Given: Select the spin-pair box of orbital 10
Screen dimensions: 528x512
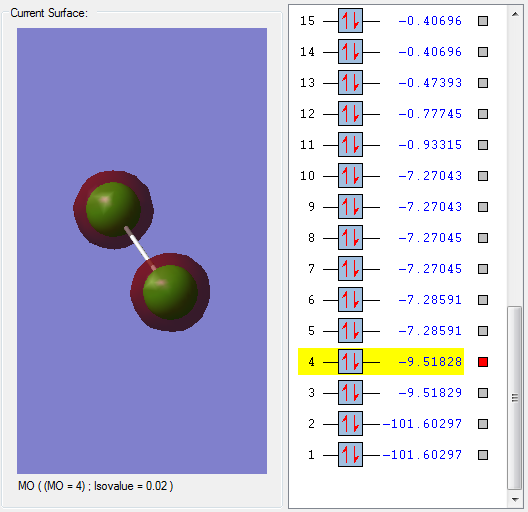Looking at the screenshot, I should point(350,176).
